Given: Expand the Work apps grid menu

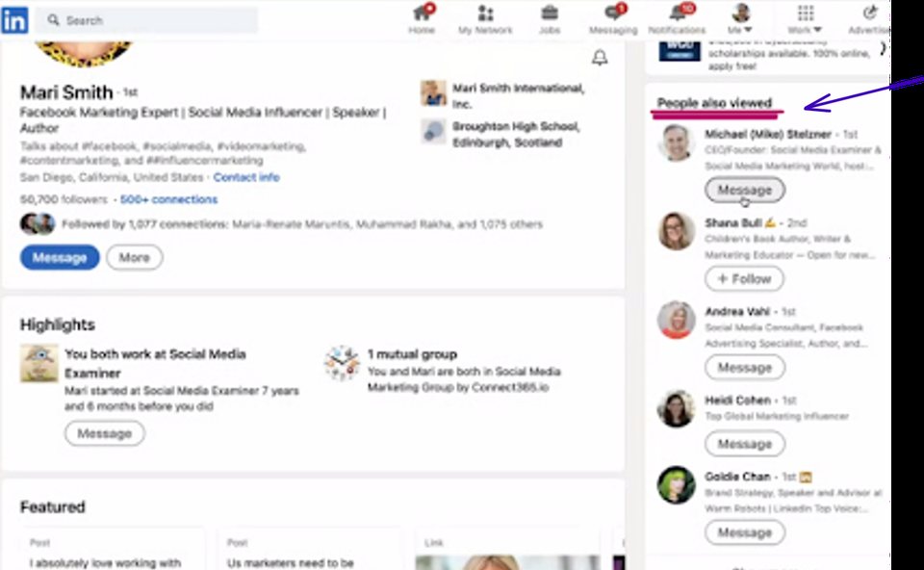Looking at the screenshot, I should 805,19.
